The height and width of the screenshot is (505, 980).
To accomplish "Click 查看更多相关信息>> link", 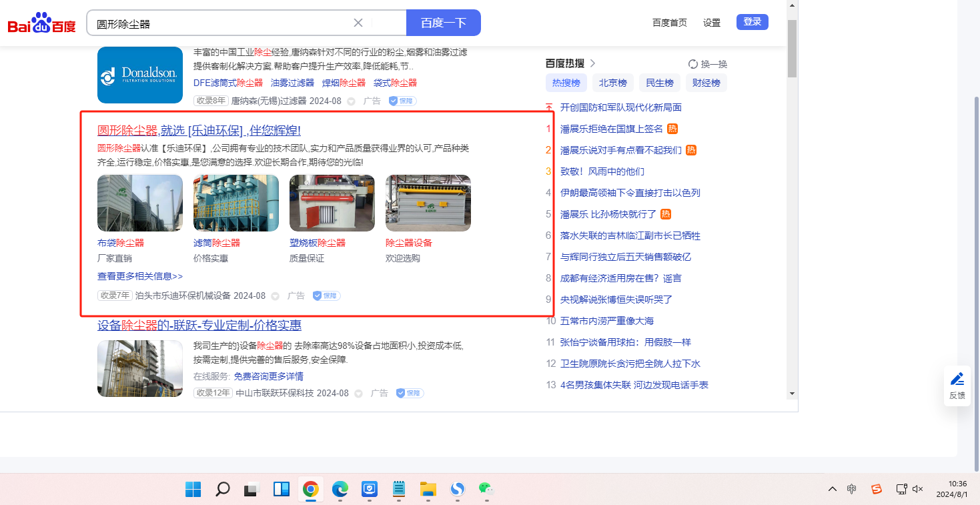I will pos(140,276).
